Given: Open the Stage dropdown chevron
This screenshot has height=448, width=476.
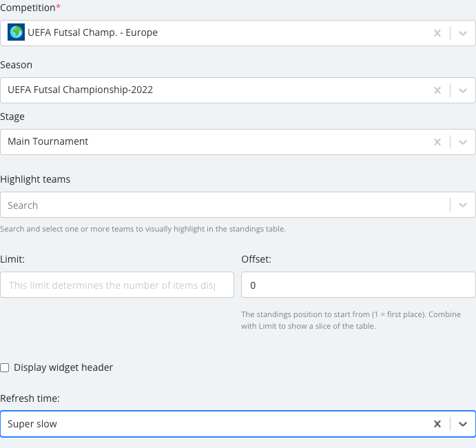Looking at the screenshot, I should pyautogui.click(x=463, y=142).
